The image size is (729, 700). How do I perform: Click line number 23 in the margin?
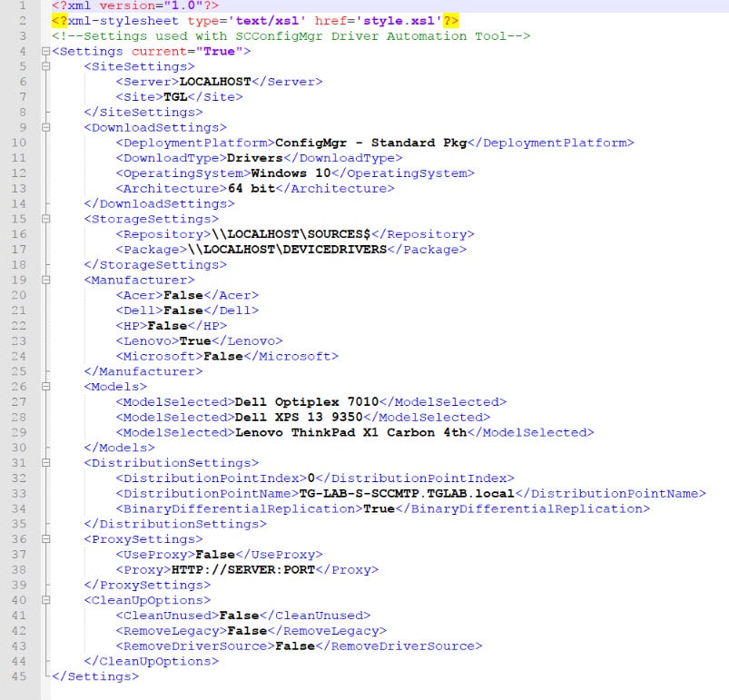[19, 341]
